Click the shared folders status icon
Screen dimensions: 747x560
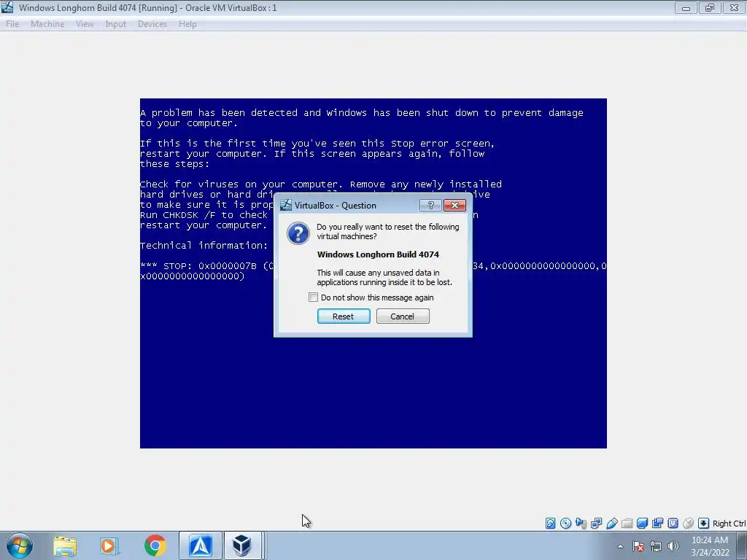(x=627, y=524)
